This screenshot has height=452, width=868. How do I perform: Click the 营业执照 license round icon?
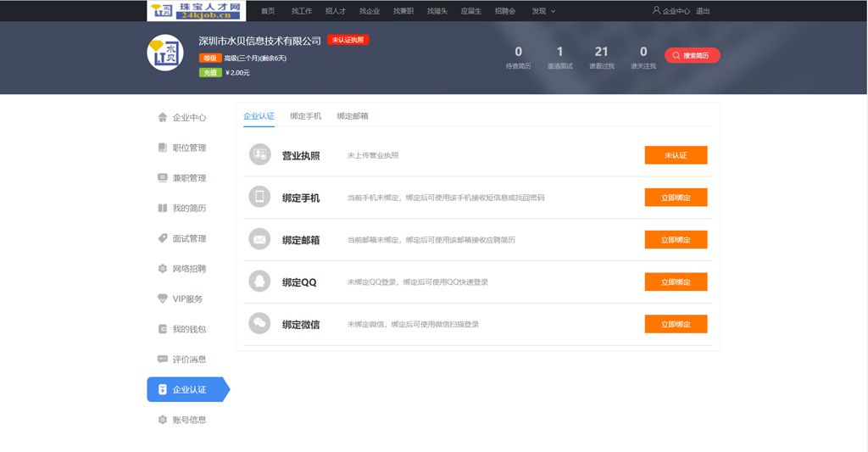click(x=259, y=155)
